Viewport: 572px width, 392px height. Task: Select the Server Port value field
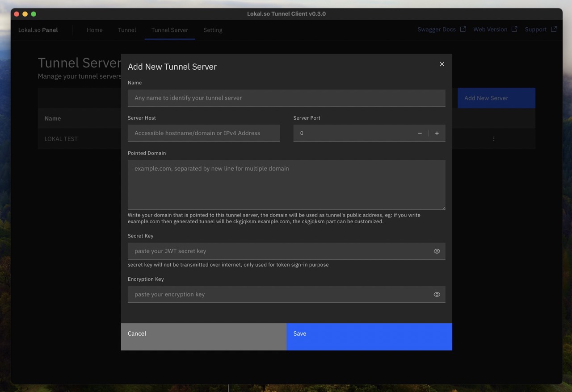pyautogui.click(x=353, y=133)
